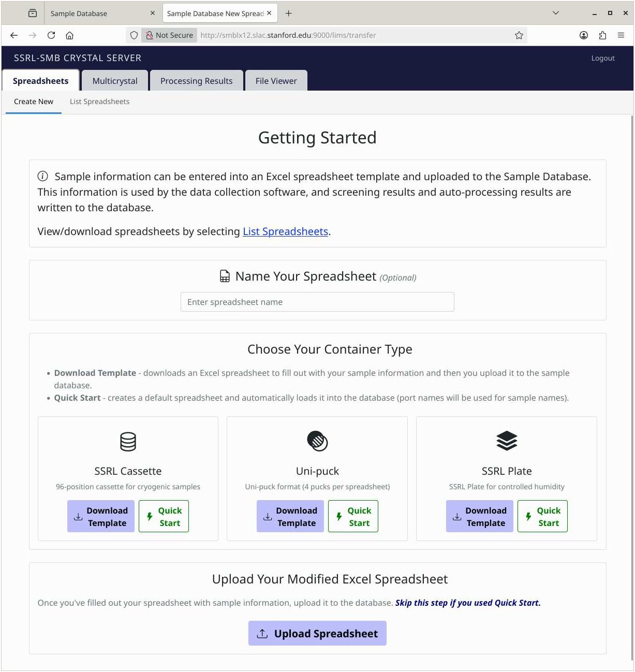Download the SSRL Cassette template

[x=101, y=516]
